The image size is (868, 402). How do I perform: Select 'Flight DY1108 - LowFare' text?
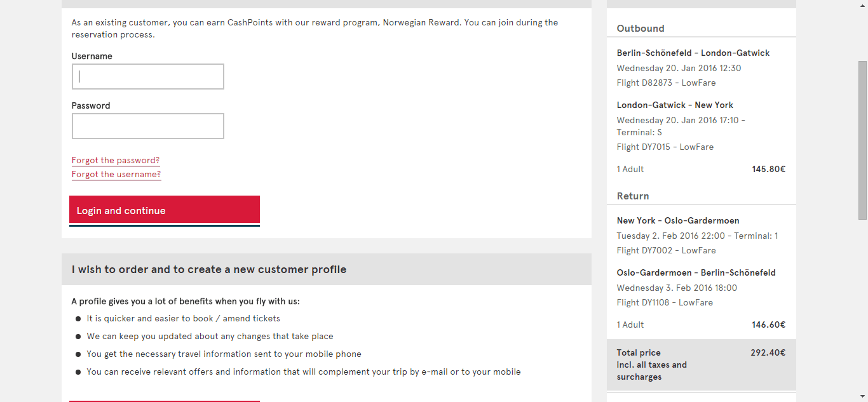point(665,302)
